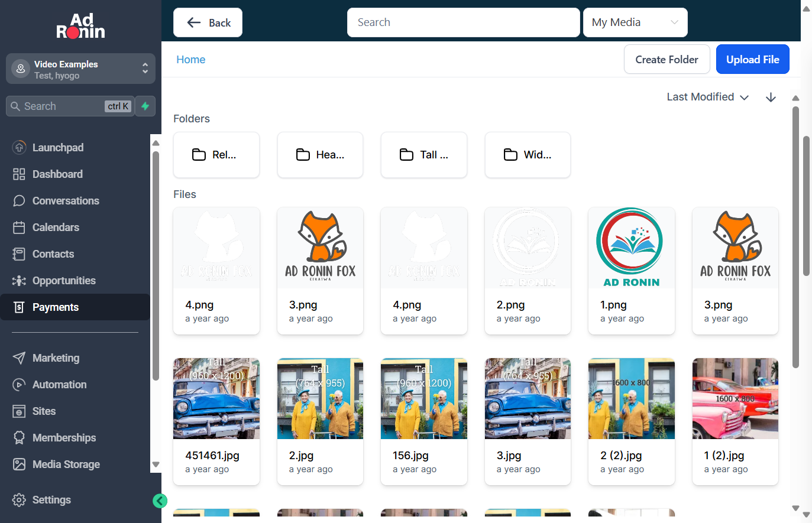Click the Settings gear icon
The height and width of the screenshot is (523, 812).
(19, 499)
